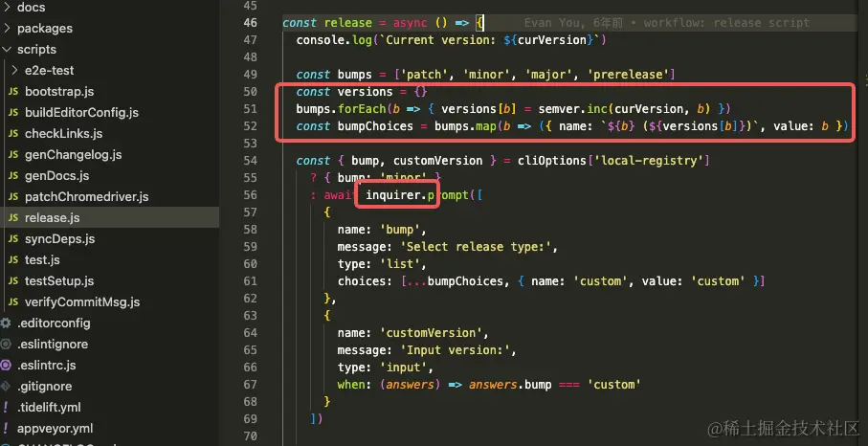Click 'cliOptions' on line 54

pyautogui.click(x=551, y=161)
